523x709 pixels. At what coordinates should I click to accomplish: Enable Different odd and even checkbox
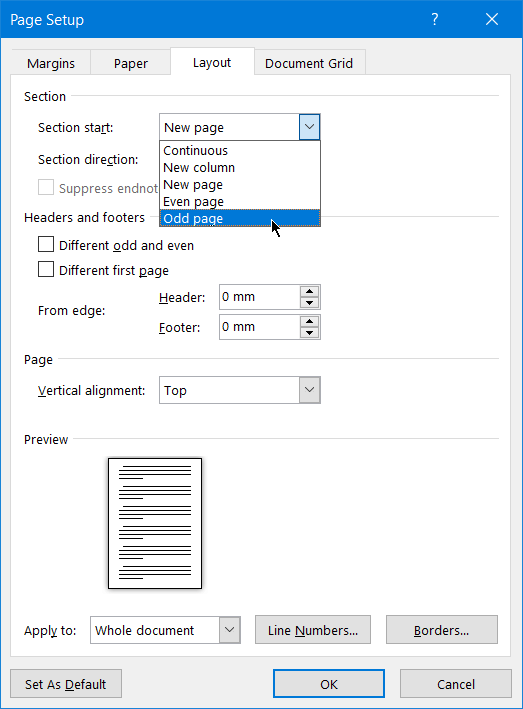[46, 245]
